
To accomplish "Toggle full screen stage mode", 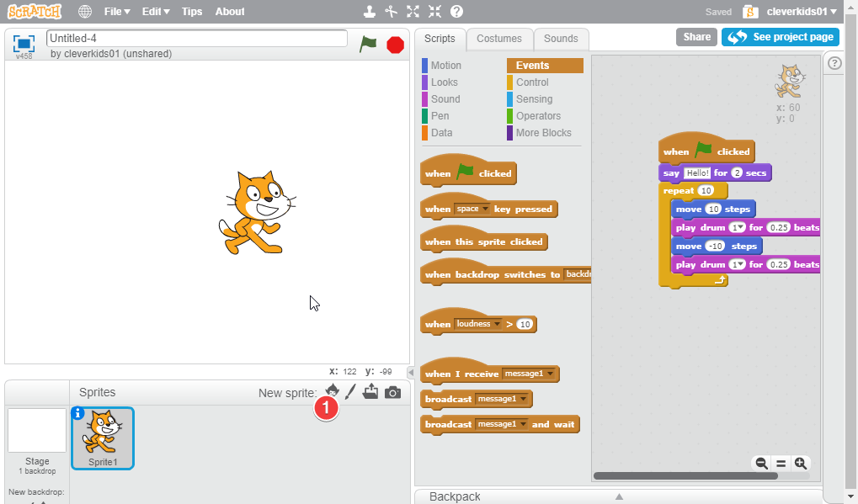I will pyautogui.click(x=24, y=43).
